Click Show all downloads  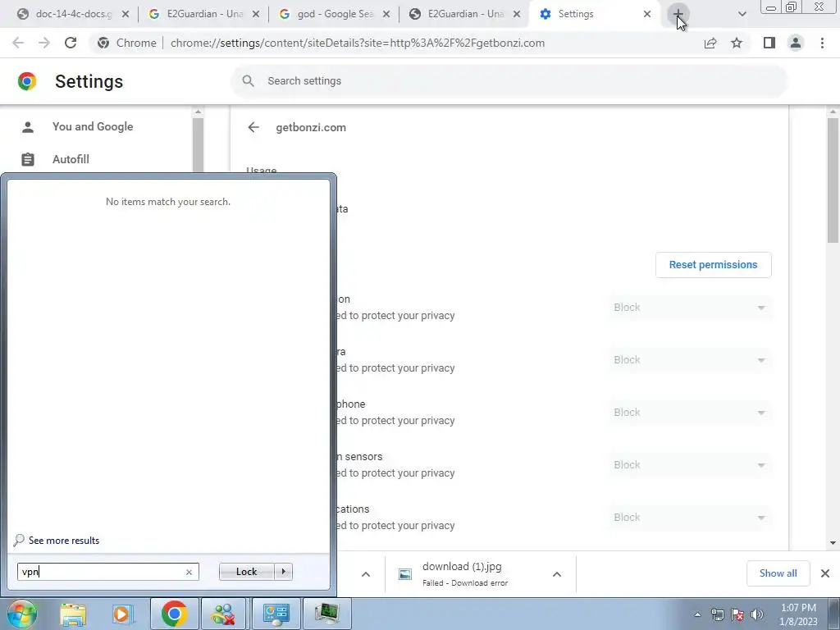778,573
